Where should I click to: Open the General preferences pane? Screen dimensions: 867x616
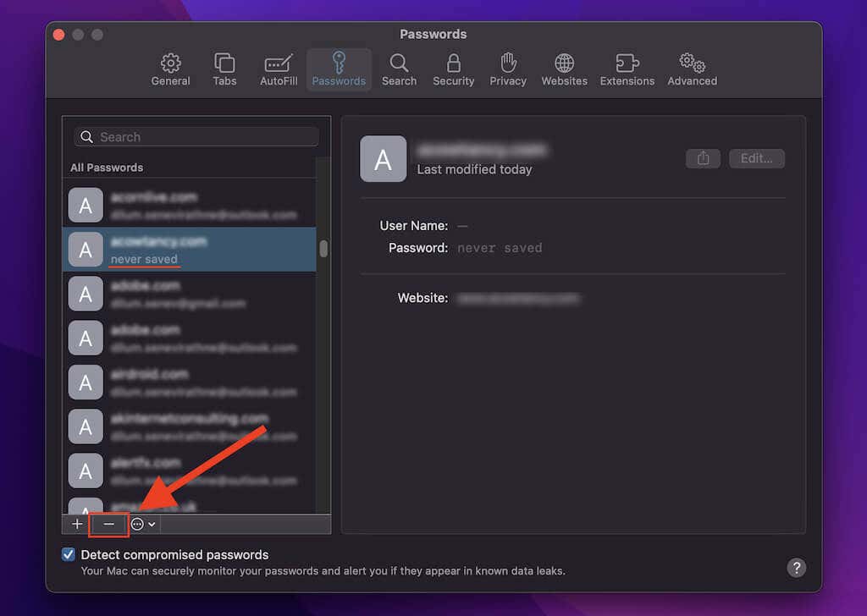[170, 69]
